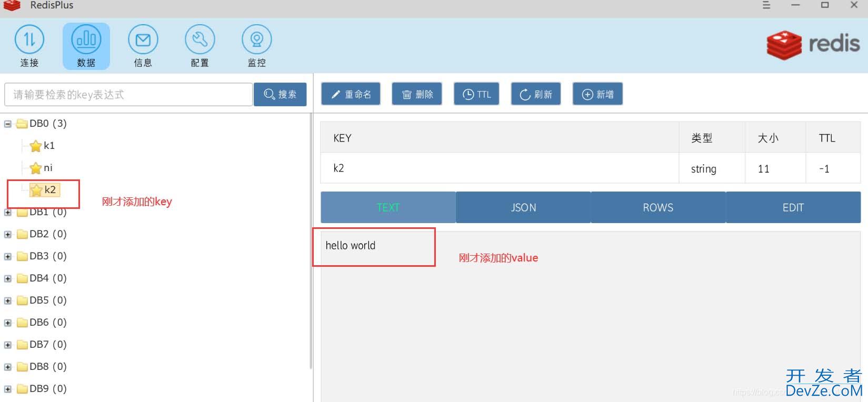Click the redis logo at top right
Screen dimensions: 868x402
coord(813,44)
